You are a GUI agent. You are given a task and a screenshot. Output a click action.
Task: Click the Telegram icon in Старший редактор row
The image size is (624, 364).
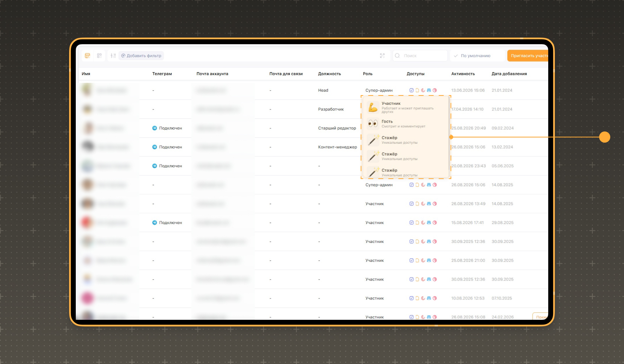(x=155, y=128)
